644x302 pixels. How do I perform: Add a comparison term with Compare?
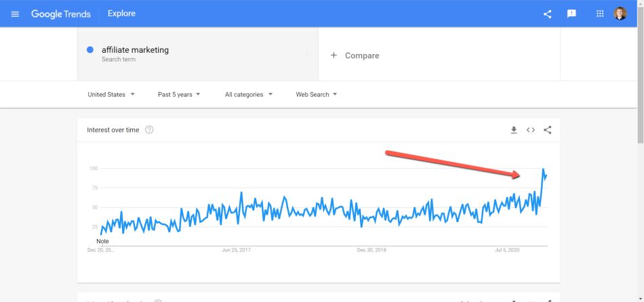[x=355, y=56]
